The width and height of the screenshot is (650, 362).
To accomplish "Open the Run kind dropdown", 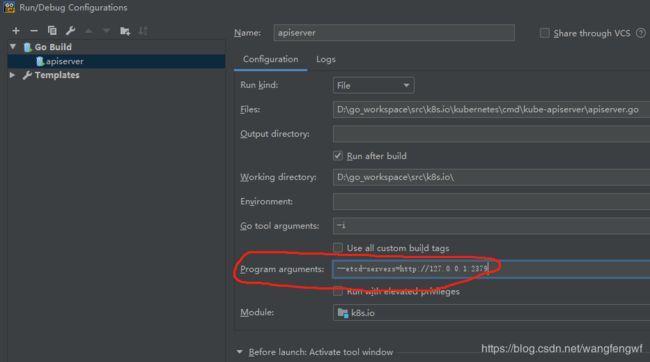I will 373,85.
